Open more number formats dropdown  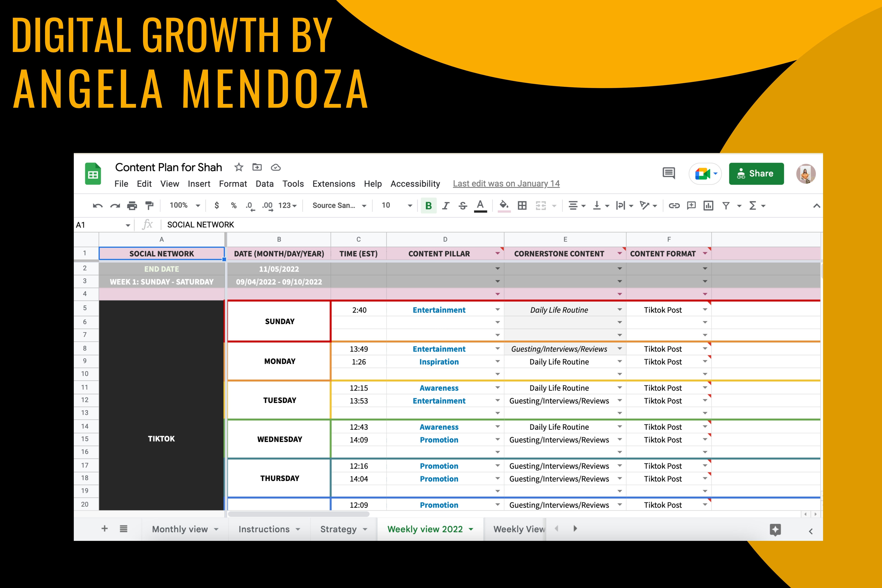[287, 206]
